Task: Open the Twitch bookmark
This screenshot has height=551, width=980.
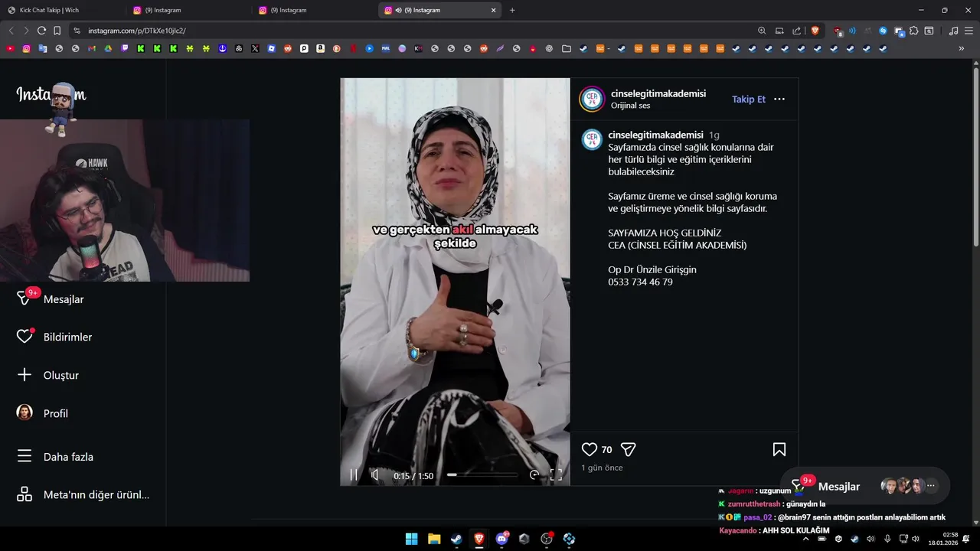Action: (125, 48)
